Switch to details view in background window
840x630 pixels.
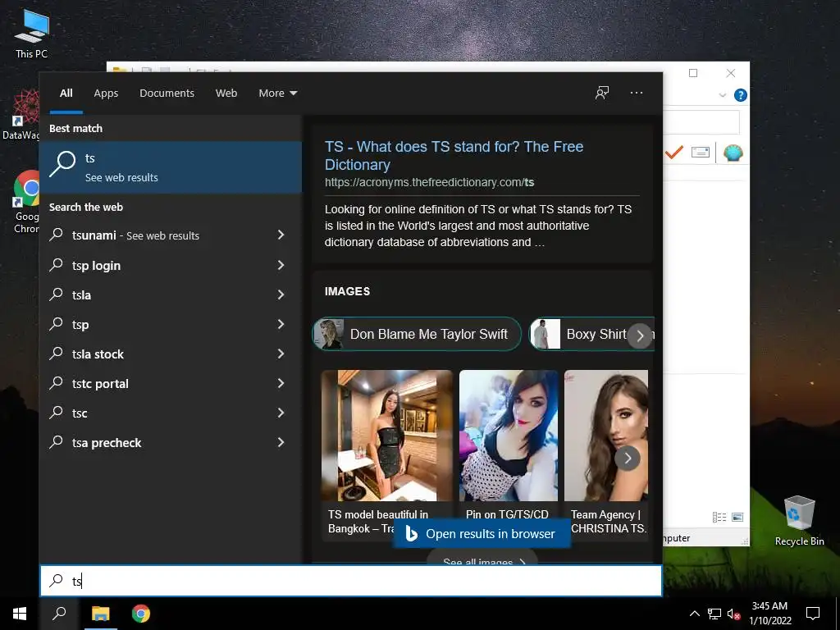point(719,517)
